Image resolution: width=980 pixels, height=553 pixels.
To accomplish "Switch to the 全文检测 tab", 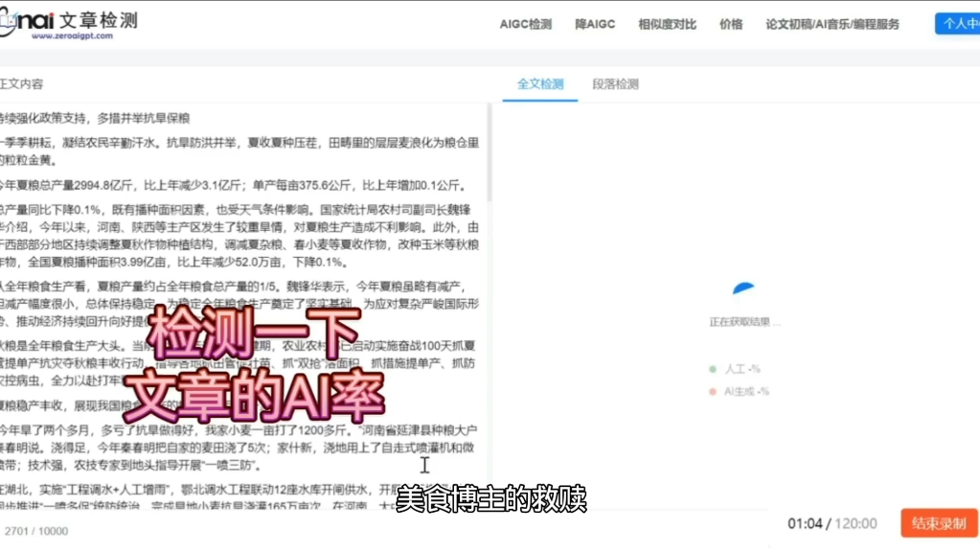I will point(540,83).
